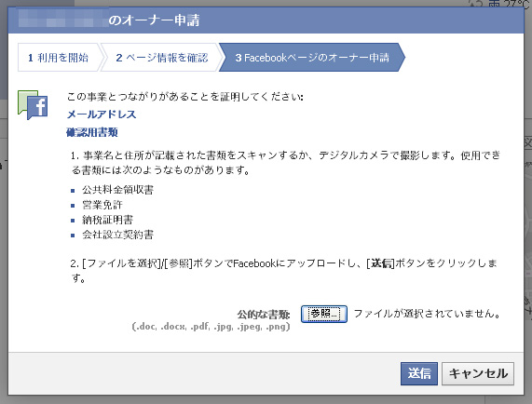Click the Facebook speech-bubble page icon
The height and width of the screenshot is (404, 532).
click(33, 105)
